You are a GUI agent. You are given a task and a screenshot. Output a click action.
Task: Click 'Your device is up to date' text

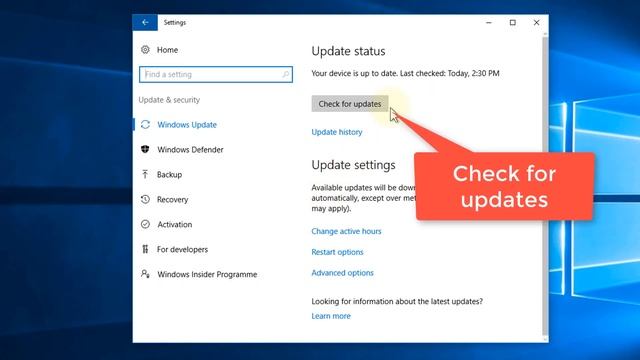[x=354, y=73]
